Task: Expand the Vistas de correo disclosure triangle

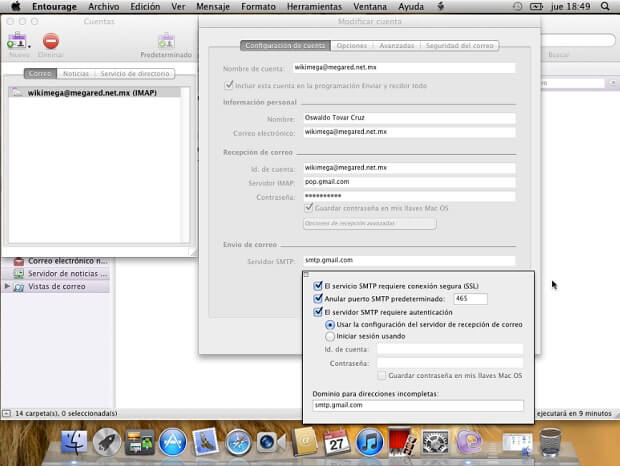Action: tap(7, 286)
